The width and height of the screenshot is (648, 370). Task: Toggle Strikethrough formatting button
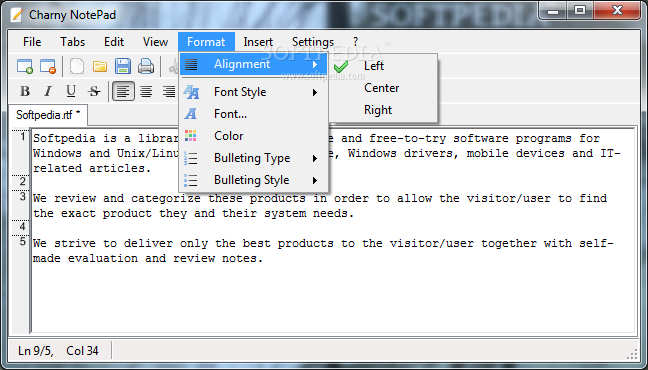point(94,91)
